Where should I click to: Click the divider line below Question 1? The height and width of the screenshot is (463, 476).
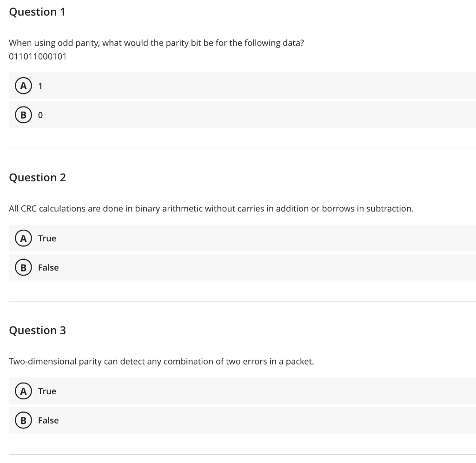click(242, 149)
